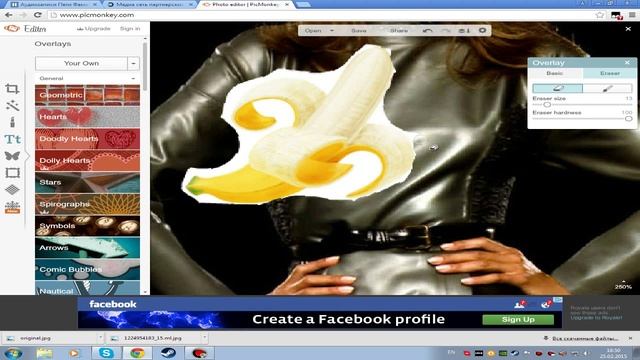The width and height of the screenshot is (640, 360).
Task: Open the Doily Hearts category
Action: pos(87,160)
